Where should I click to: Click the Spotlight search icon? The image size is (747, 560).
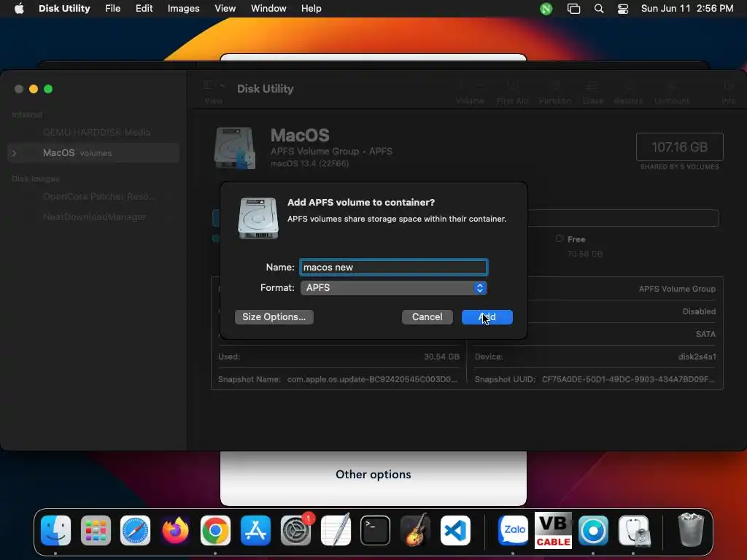click(x=599, y=9)
